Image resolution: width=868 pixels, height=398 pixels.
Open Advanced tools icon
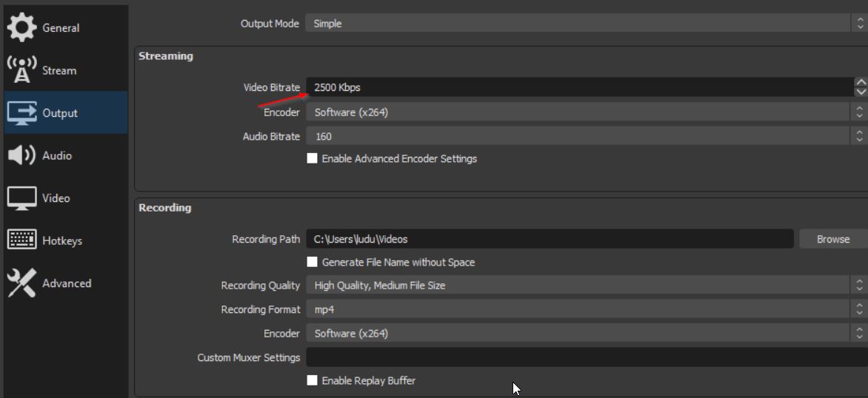point(21,283)
